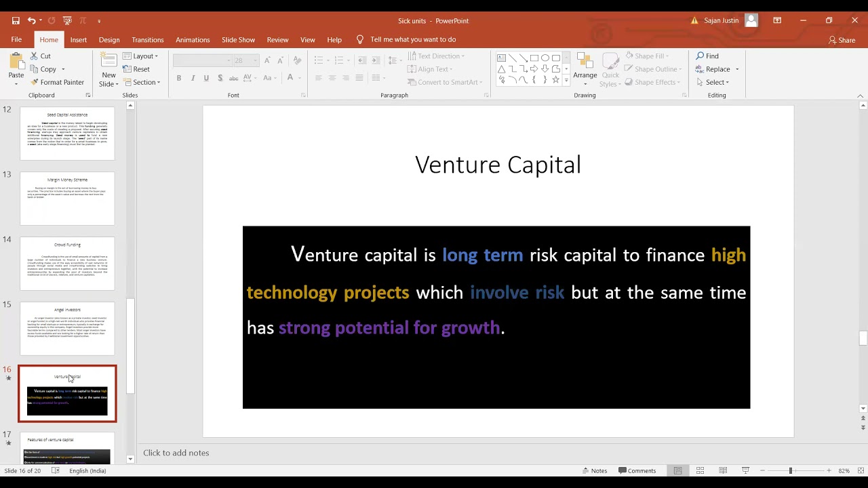Click the Paste clipboard icon

point(16,62)
